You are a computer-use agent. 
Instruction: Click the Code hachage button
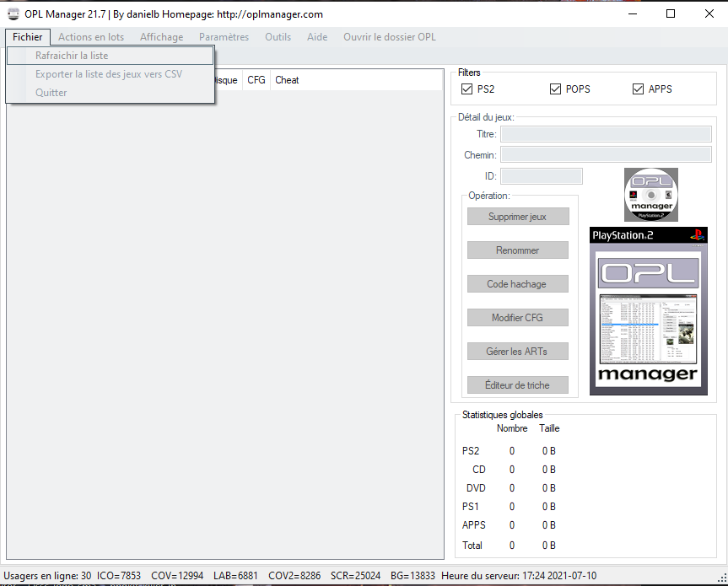coord(518,284)
